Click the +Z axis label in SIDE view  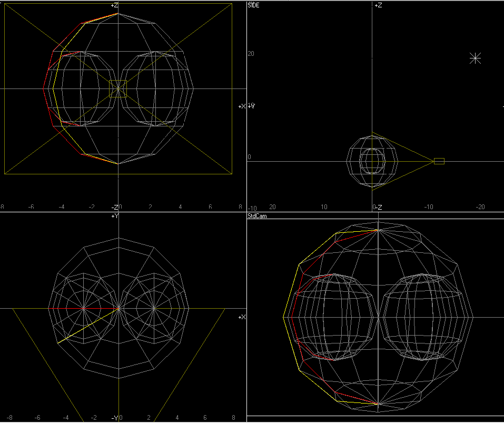point(378,5)
